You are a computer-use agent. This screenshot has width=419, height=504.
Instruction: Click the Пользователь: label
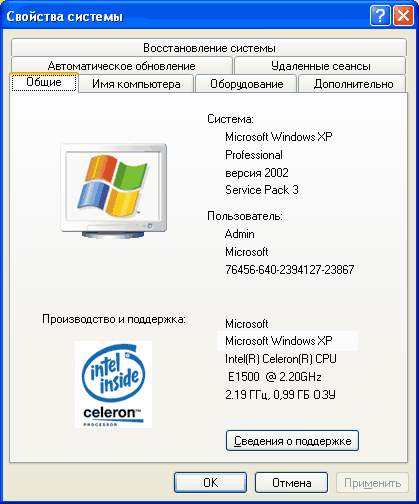[x=245, y=216]
